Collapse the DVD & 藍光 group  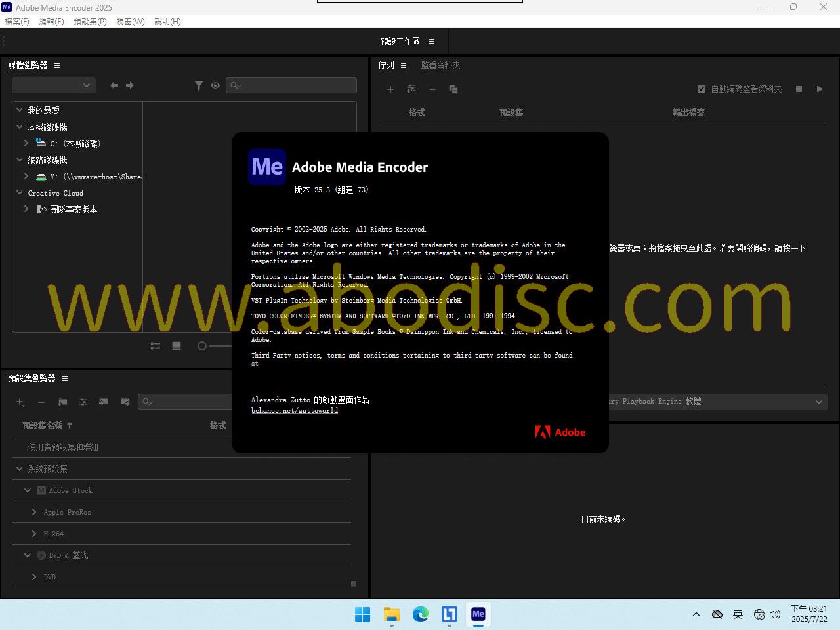pyautogui.click(x=28, y=555)
